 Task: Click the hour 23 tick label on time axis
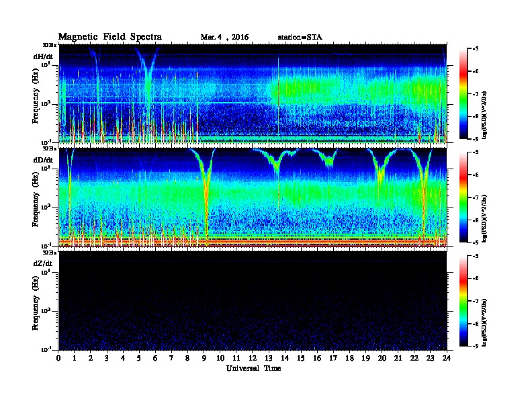pos(431,358)
